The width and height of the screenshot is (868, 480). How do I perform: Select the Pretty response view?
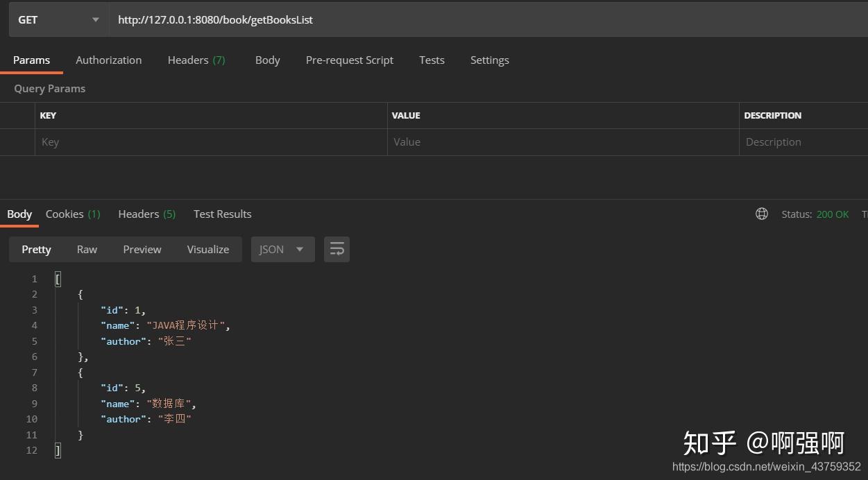36,249
